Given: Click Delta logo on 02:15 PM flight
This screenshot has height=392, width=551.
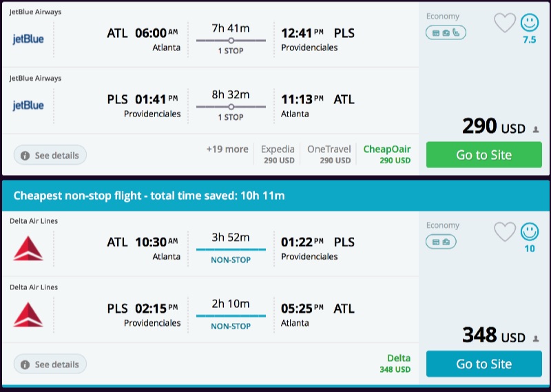Looking at the screenshot, I should click(28, 314).
